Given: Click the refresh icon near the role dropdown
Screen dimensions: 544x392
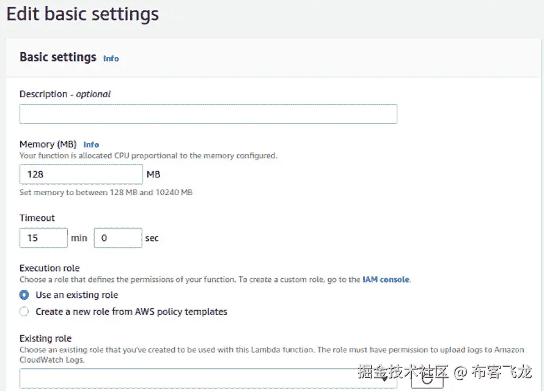Looking at the screenshot, I should coord(428,380).
